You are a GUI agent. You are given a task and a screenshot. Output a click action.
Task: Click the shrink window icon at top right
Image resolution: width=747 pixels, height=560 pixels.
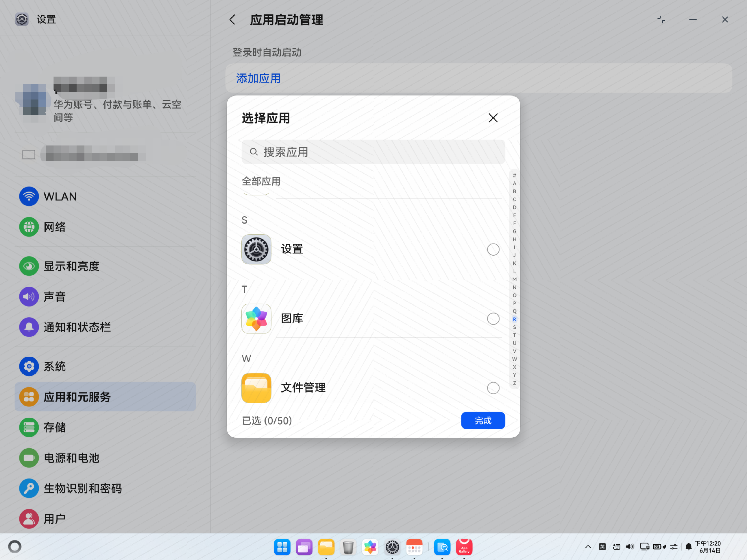pyautogui.click(x=661, y=19)
